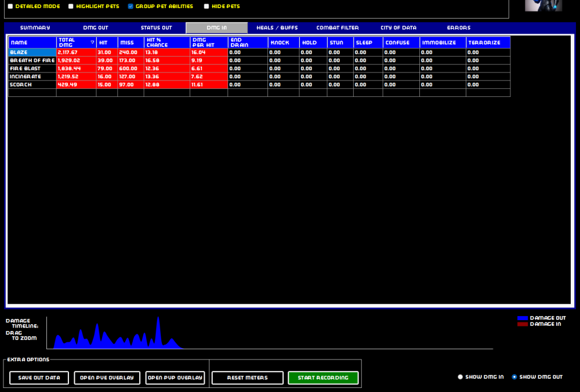
Task: Open the Combat Filter tab
Action: (x=338, y=28)
